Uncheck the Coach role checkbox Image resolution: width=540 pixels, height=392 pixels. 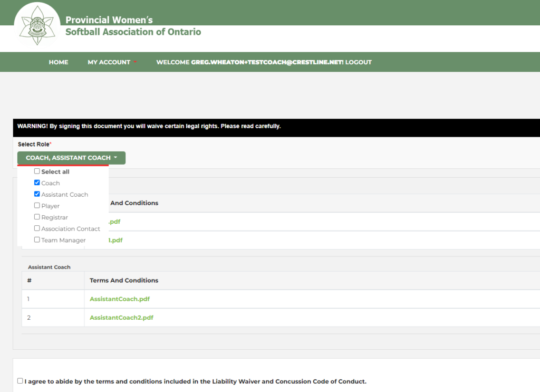37,183
